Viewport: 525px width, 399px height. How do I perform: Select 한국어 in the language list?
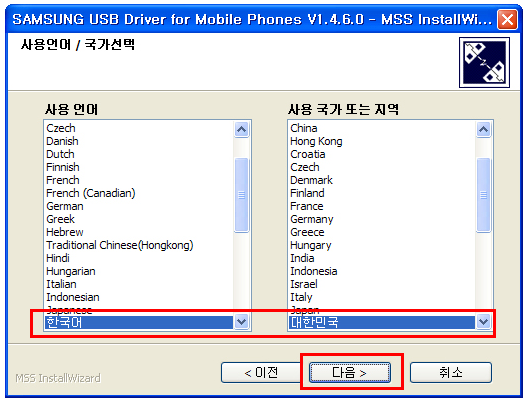click(139, 322)
